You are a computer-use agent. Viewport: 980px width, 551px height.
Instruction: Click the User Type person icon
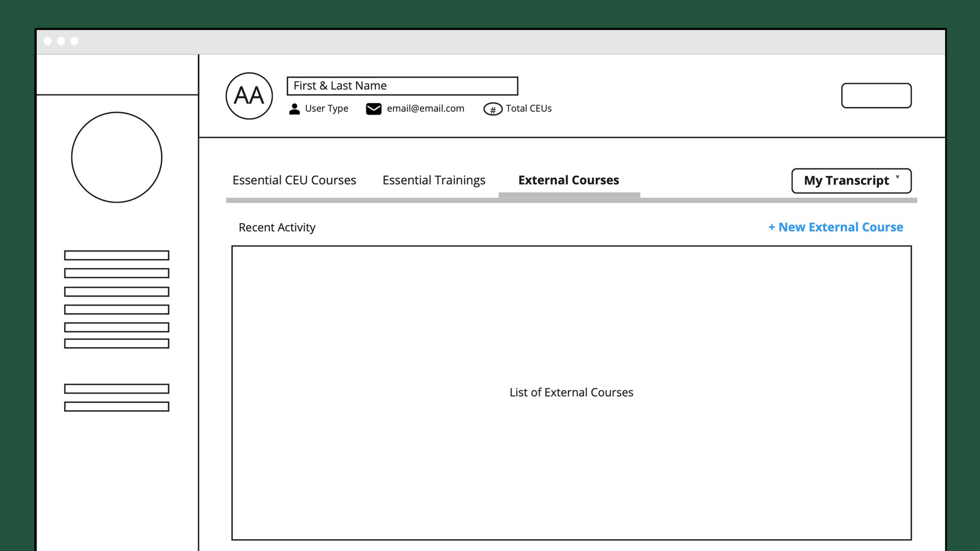pos(294,109)
